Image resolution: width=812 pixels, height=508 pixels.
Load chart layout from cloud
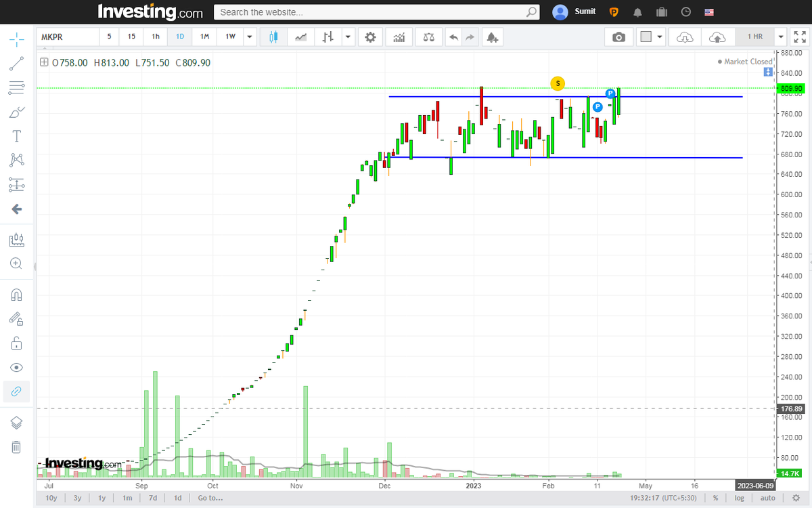pos(685,37)
